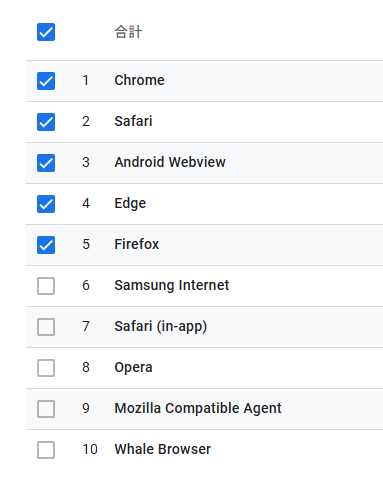Screen dimensions: 383x485
Task: Check the Samsung Internet checkbox
Action: pos(46,286)
